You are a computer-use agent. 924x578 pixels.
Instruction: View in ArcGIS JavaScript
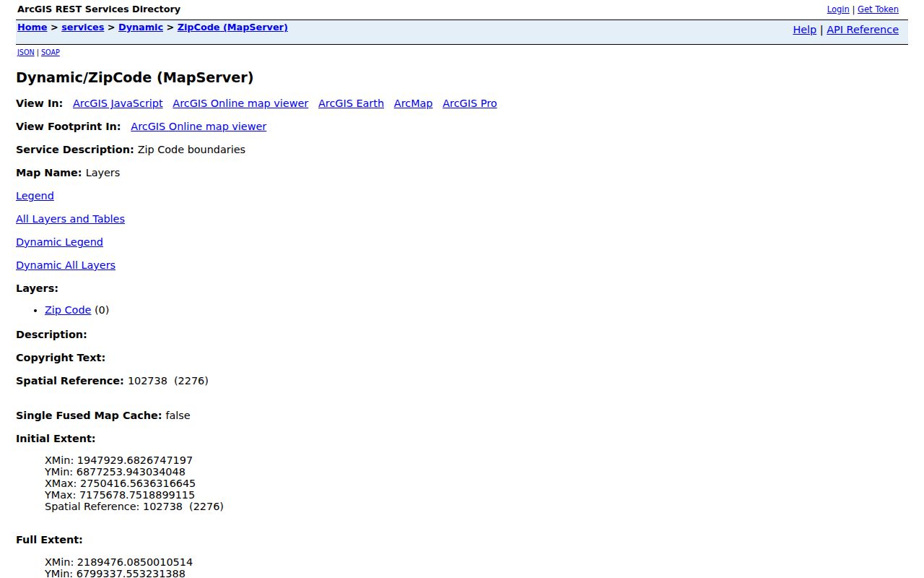pos(118,103)
